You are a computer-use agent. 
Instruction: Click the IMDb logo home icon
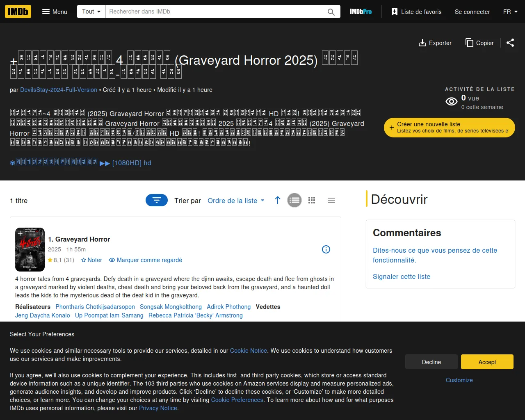pos(18,11)
